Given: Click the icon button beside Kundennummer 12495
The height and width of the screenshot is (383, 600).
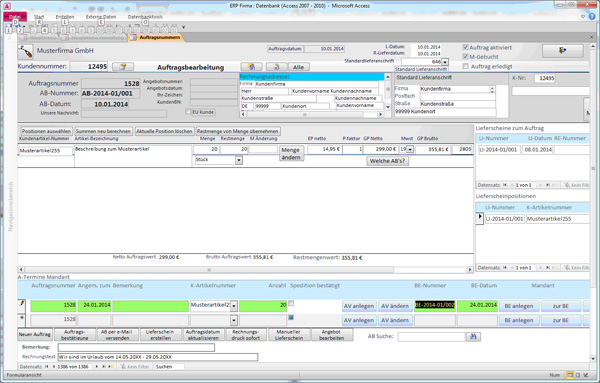Looking at the screenshot, I should point(123,67).
